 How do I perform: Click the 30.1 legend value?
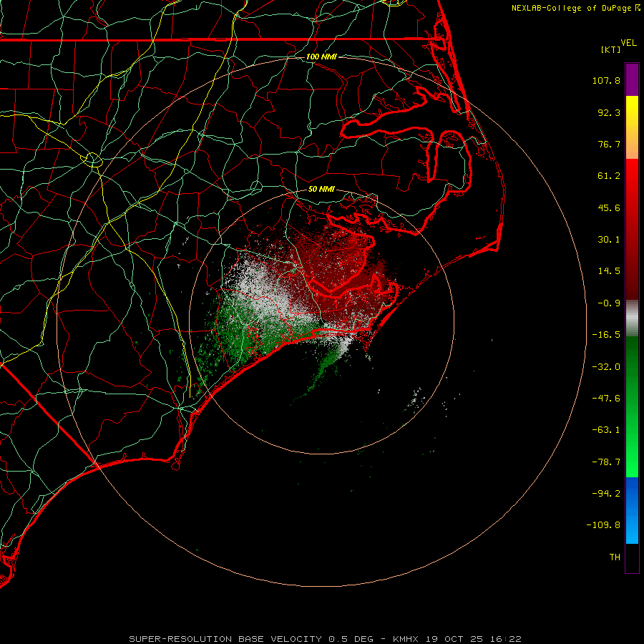609,240
